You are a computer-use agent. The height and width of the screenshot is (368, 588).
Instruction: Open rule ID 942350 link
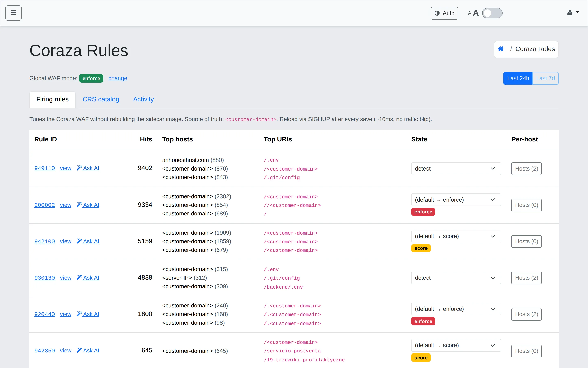(x=45, y=351)
